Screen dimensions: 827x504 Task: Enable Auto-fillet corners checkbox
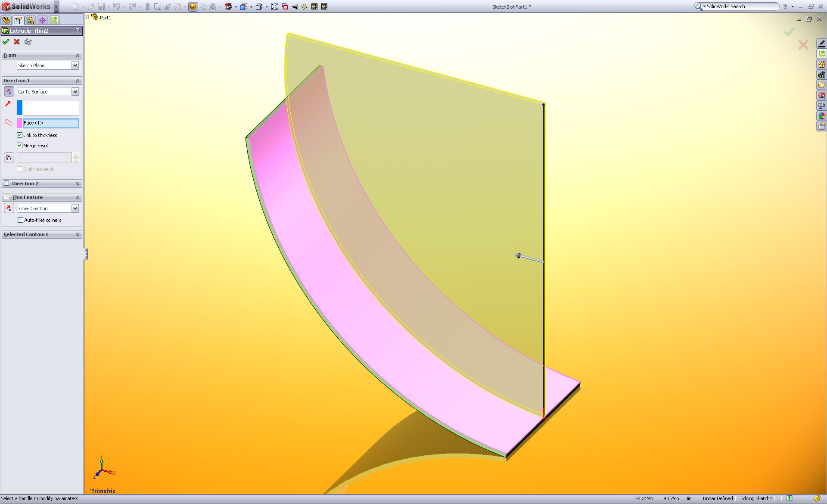point(20,220)
